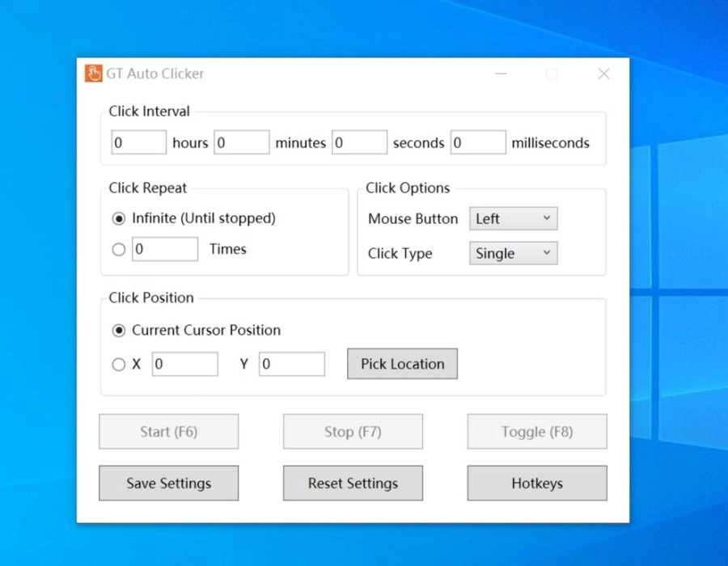Click Save Settings
Screen dimensions: 728x566
168,483
